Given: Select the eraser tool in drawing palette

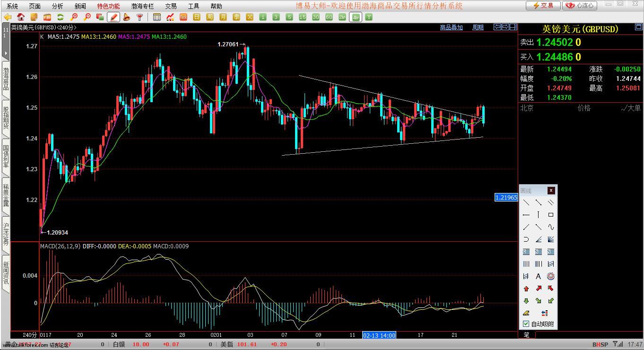Looking at the screenshot, I should (x=526, y=313).
